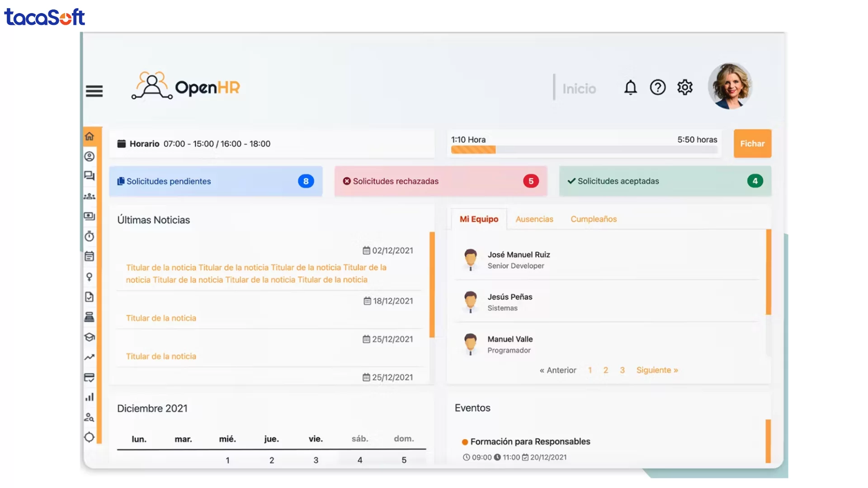Open the bar chart reports sidebar icon
This screenshot has height=488, width=868.
tap(90, 397)
